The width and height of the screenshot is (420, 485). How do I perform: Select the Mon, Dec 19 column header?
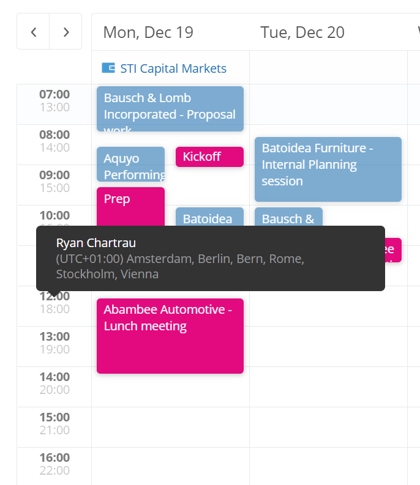coord(148,32)
